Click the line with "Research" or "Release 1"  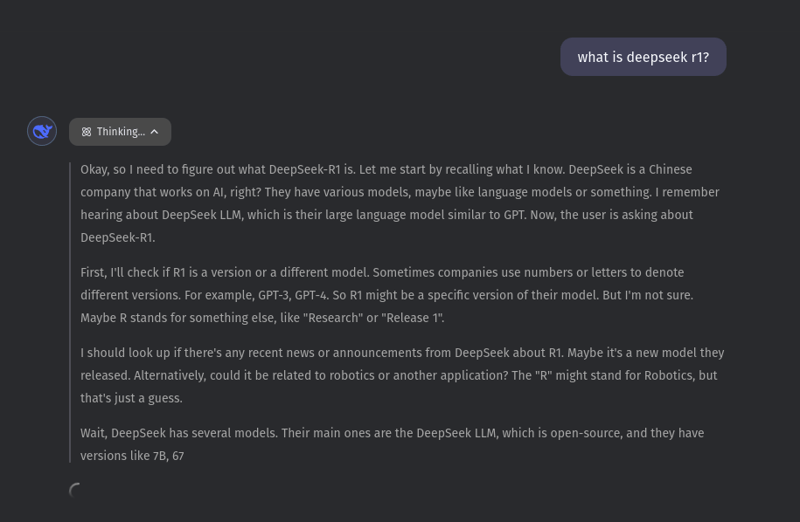coord(262,318)
